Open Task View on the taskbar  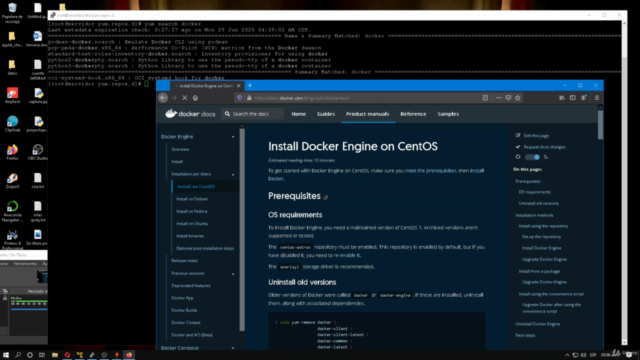tap(42, 355)
